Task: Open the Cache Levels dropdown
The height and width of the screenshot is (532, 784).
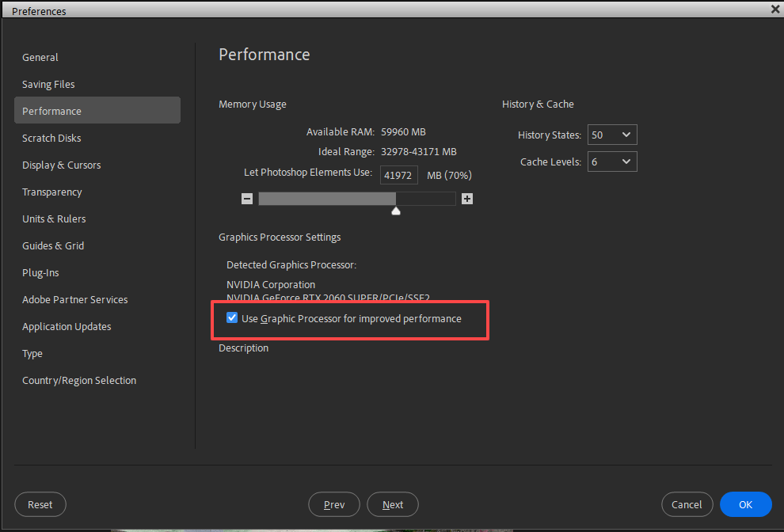Action: pyautogui.click(x=611, y=161)
